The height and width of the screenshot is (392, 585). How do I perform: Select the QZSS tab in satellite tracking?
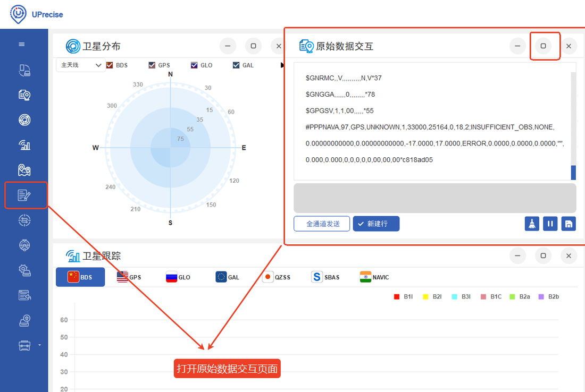tap(277, 277)
